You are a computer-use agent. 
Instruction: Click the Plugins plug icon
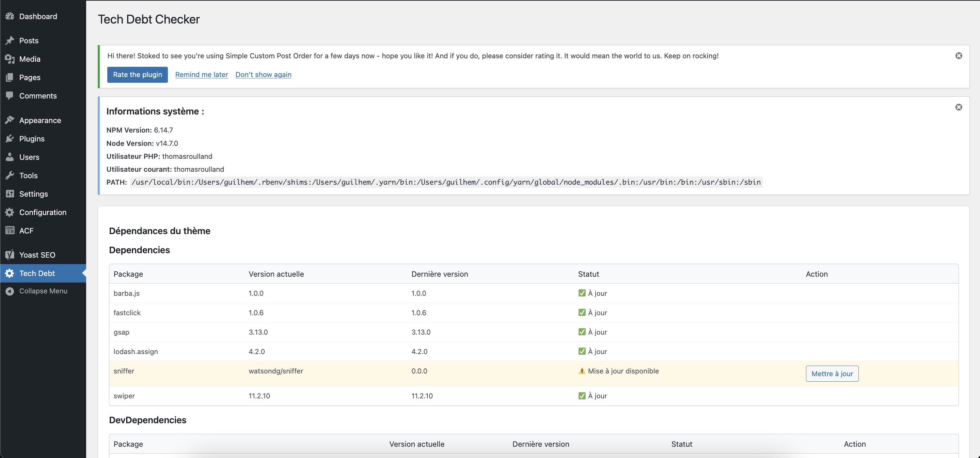[x=10, y=139]
